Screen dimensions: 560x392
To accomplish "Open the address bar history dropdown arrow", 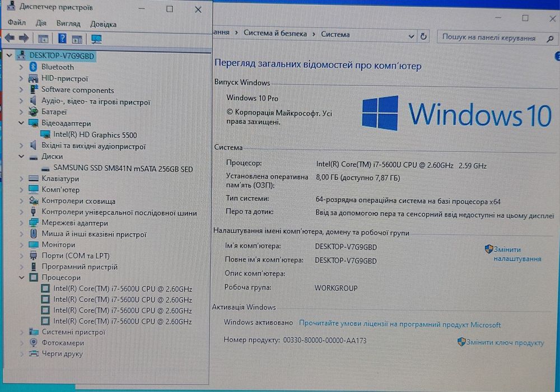I will coord(411,36).
